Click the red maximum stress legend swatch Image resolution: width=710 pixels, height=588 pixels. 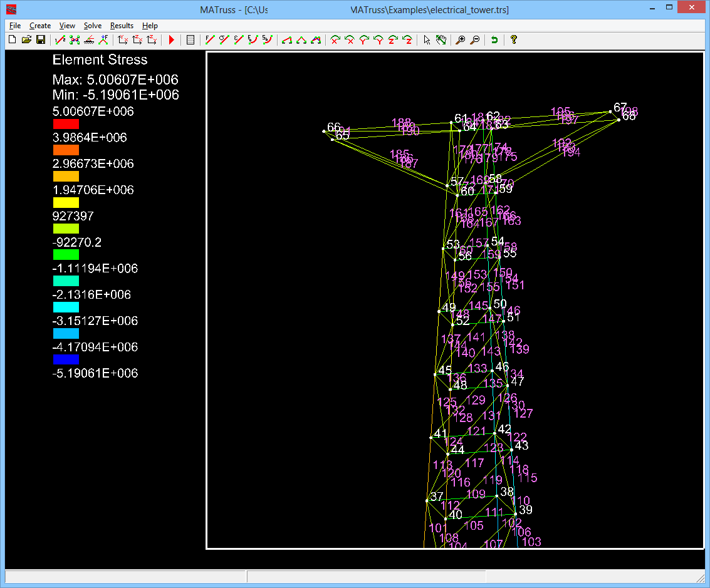(66, 124)
